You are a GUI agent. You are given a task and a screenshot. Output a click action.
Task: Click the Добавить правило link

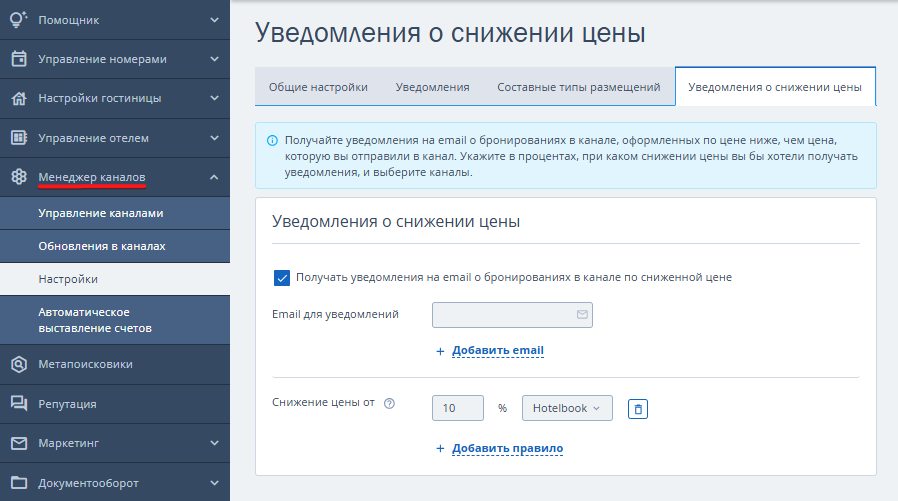point(507,448)
